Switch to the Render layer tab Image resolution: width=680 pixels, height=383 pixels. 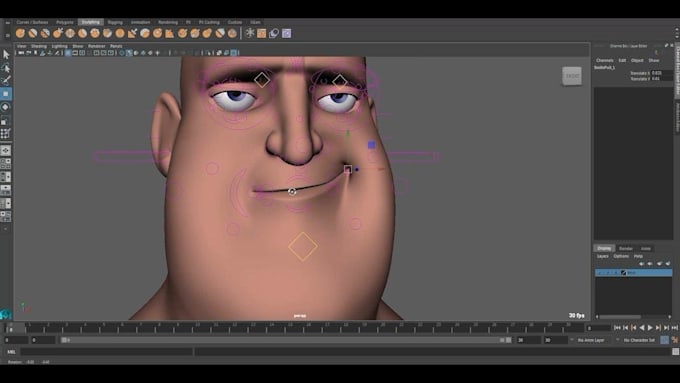coord(626,249)
